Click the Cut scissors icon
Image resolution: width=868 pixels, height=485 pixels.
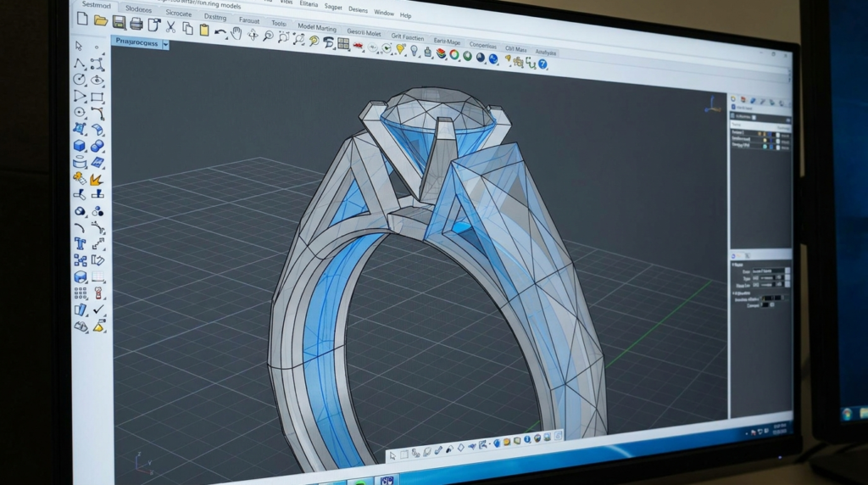point(171,26)
